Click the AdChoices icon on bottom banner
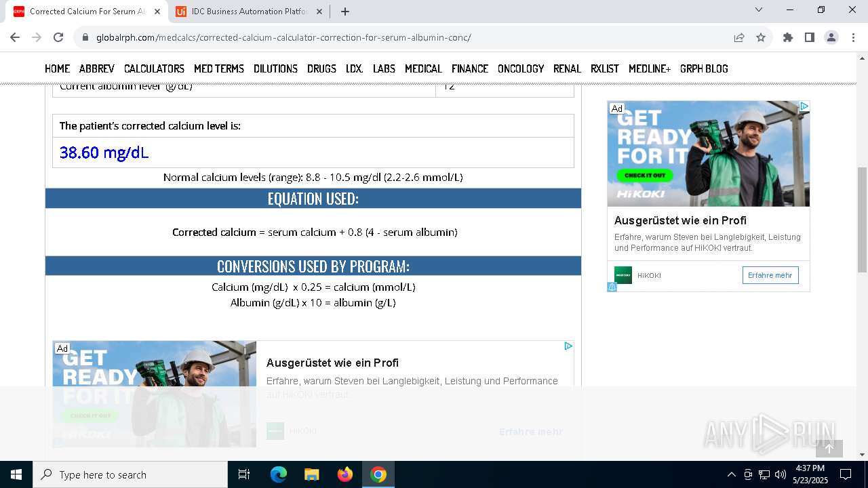 [568, 346]
